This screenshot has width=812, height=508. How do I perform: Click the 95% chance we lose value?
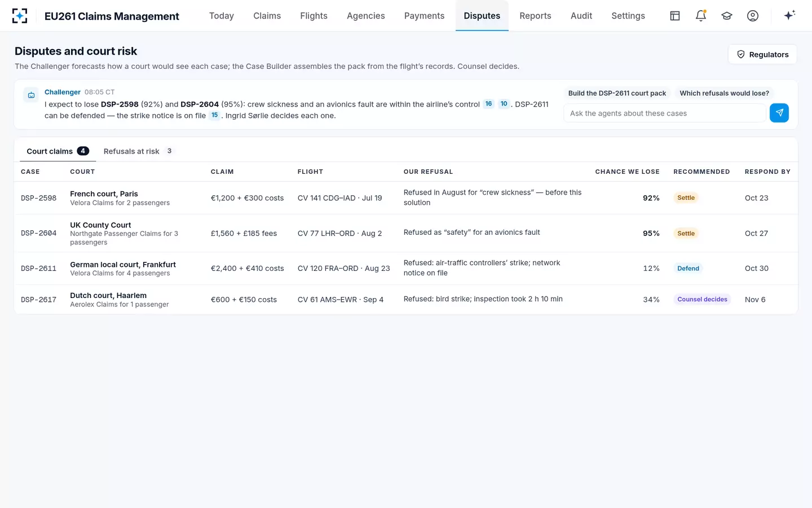[x=651, y=233]
